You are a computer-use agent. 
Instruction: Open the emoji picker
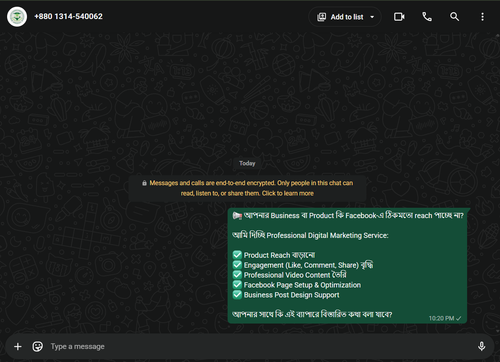click(37, 346)
